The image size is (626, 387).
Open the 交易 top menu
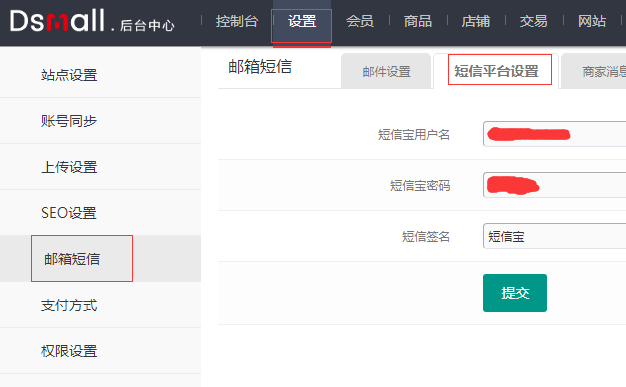[533, 21]
